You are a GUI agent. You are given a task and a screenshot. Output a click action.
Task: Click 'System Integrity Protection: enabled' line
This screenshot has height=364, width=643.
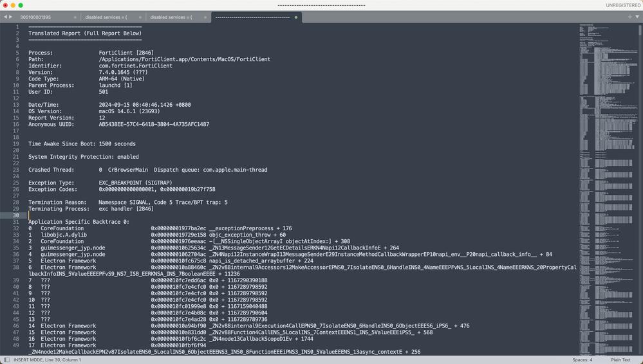[84, 156]
